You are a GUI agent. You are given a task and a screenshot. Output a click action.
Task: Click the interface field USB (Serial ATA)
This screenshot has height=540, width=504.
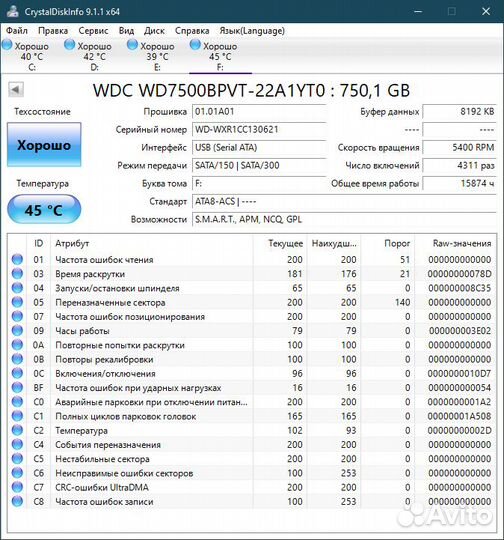coord(259,147)
